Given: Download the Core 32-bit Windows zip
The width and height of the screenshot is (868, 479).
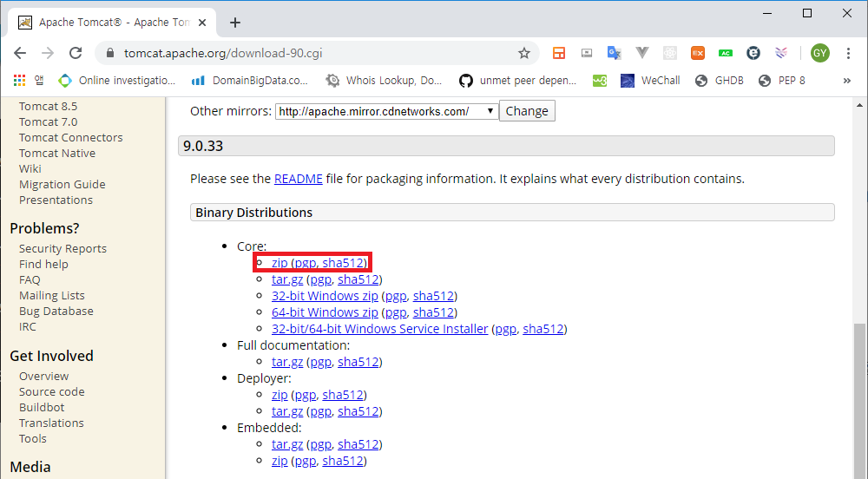Looking at the screenshot, I should 325,296.
